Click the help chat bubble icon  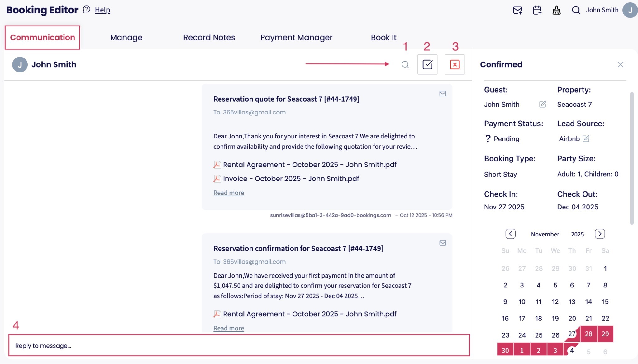click(86, 9)
